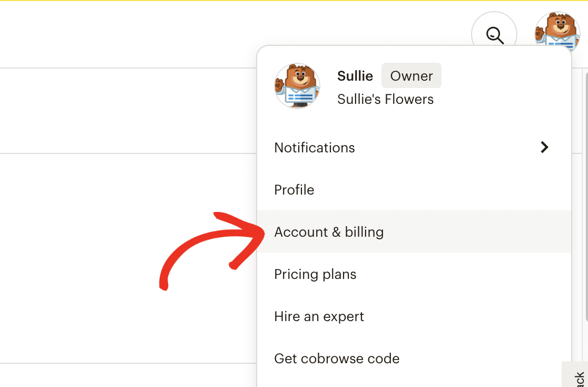Select Get cobrowse code
The image size is (588, 387).
pyautogui.click(x=337, y=359)
